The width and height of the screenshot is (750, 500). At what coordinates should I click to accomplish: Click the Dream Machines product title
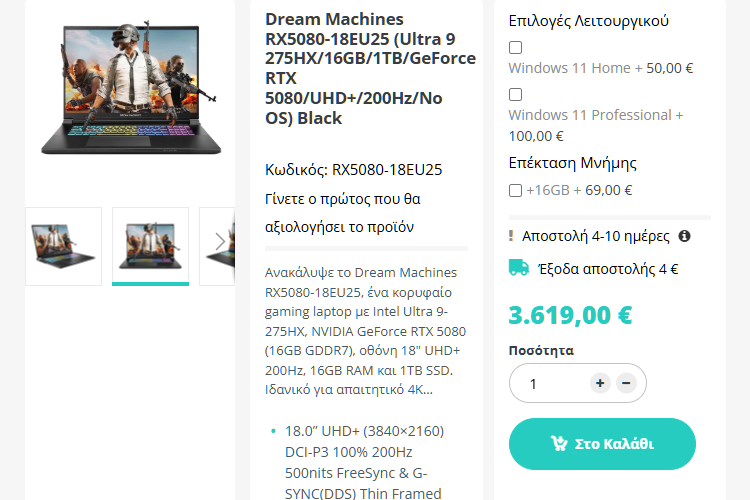pyautogui.click(x=370, y=68)
